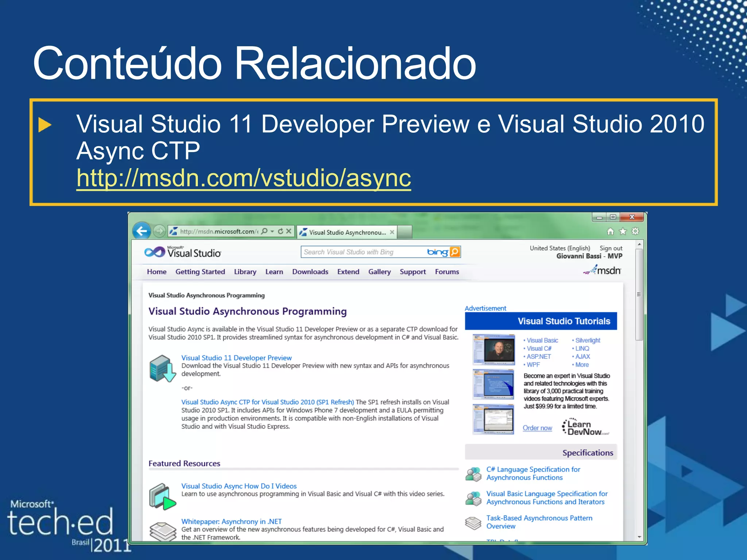
Task: Open Visual Studio Async CTP SP1 Refresh link
Action: coord(268,402)
